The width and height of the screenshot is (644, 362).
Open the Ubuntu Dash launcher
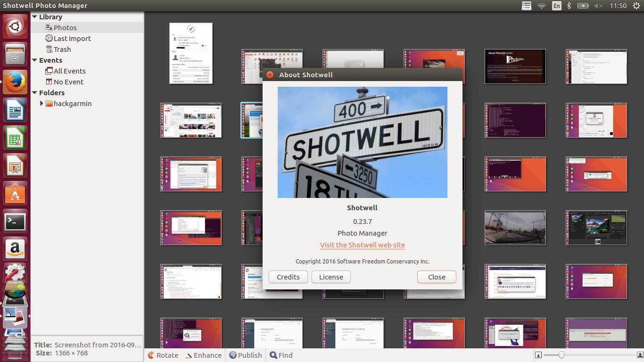[x=15, y=26]
